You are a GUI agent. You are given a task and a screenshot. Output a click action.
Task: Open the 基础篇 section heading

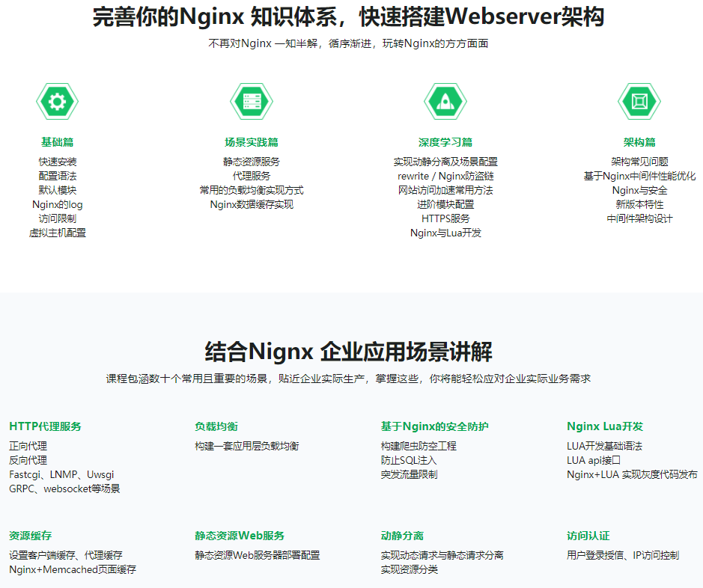tap(58, 142)
